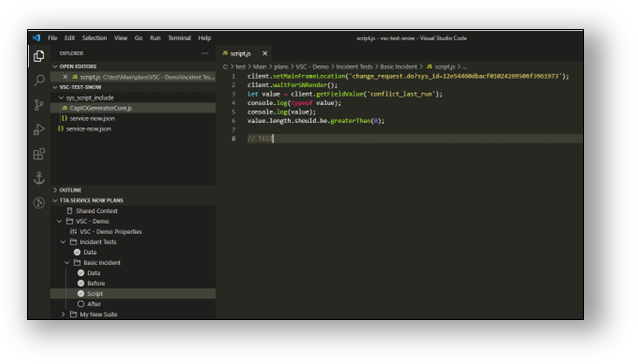Click the '// TEST' comment on line 8
Viewport: 638px width, 364px height.
(260, 139)
